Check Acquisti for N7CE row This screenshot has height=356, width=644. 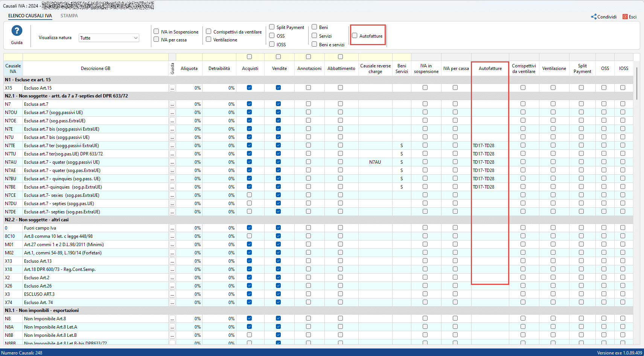pos(249,195)
